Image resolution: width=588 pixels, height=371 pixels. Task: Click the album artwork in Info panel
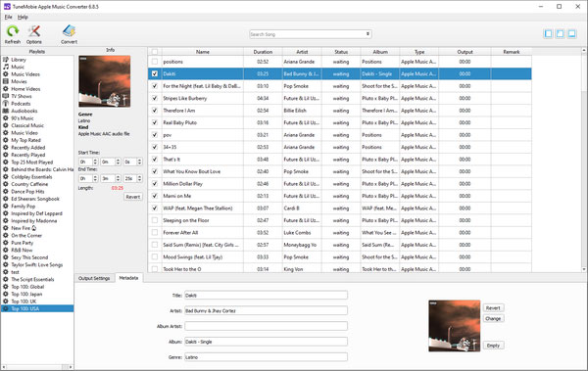tap(105, 81)
